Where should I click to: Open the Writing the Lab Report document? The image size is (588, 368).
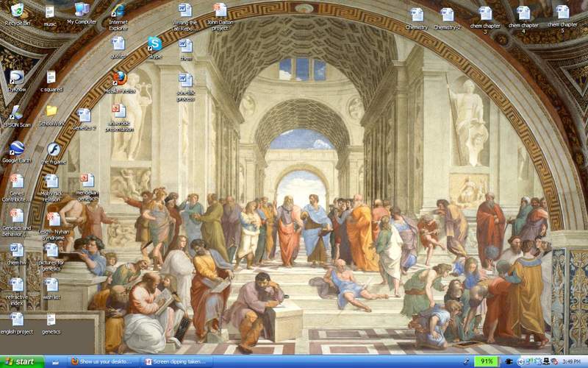coord(185,17)
